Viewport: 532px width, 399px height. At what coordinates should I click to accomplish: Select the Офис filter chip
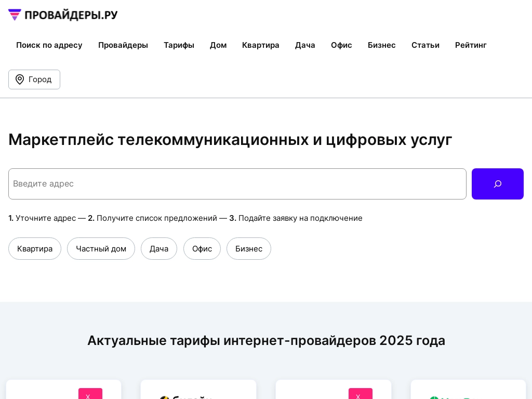coord(202,249)
